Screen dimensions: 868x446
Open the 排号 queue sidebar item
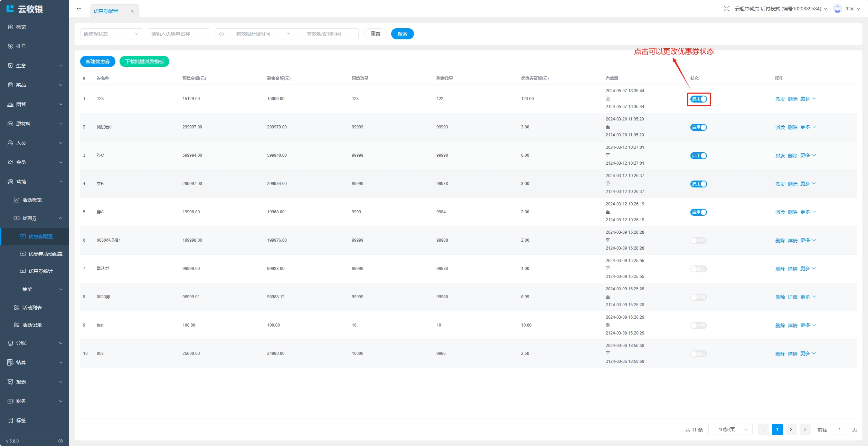[x=21, y=46]
